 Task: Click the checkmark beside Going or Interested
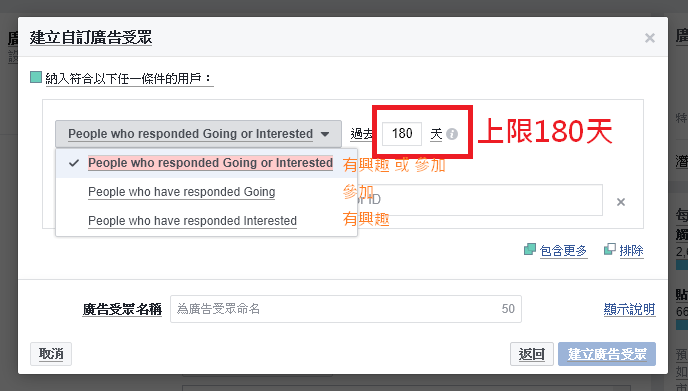tap(74, 163)
